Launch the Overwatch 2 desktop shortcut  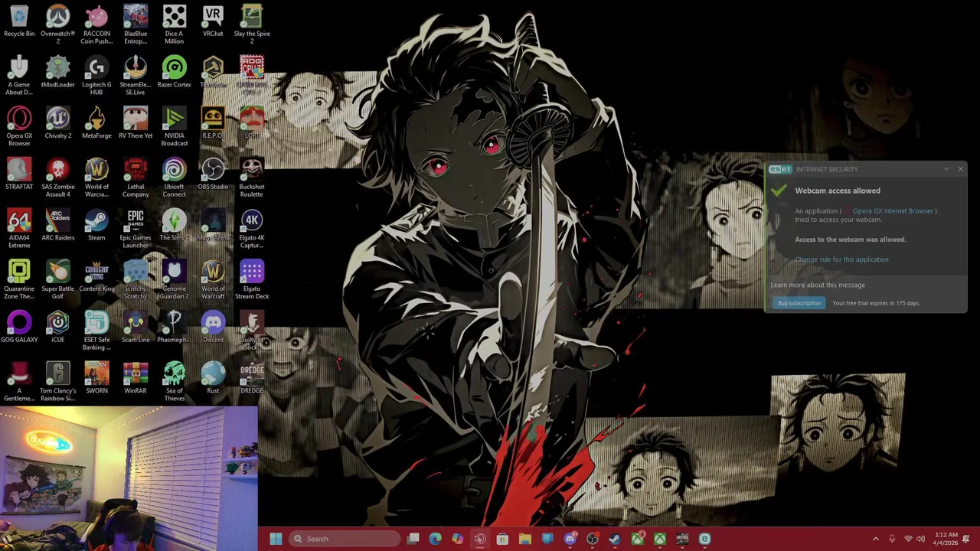click(57, 24)
